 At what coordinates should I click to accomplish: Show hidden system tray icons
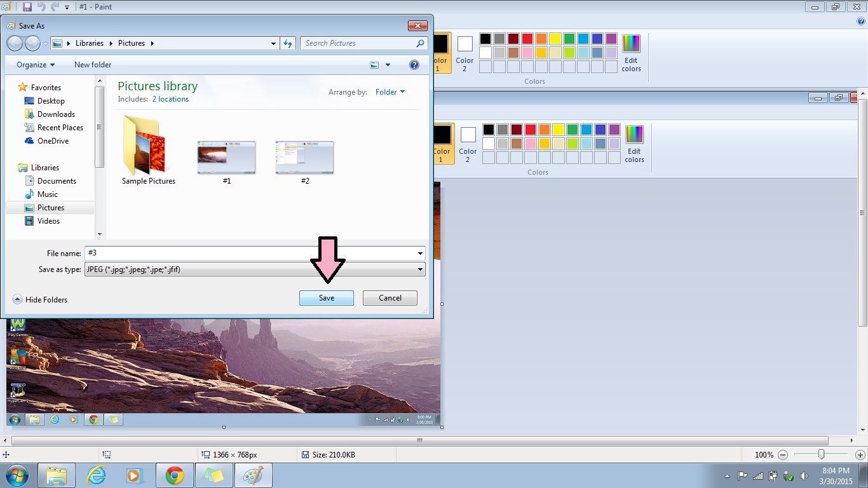pos(727,476)
